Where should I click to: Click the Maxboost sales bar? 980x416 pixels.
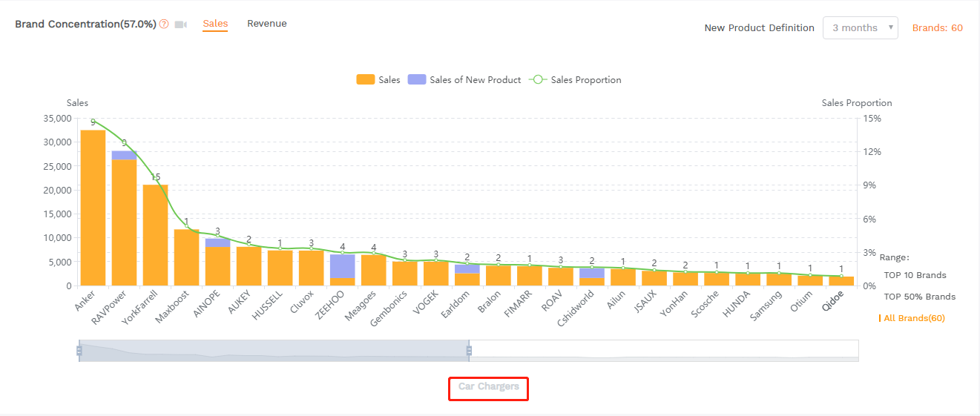[x=186, y=257]
